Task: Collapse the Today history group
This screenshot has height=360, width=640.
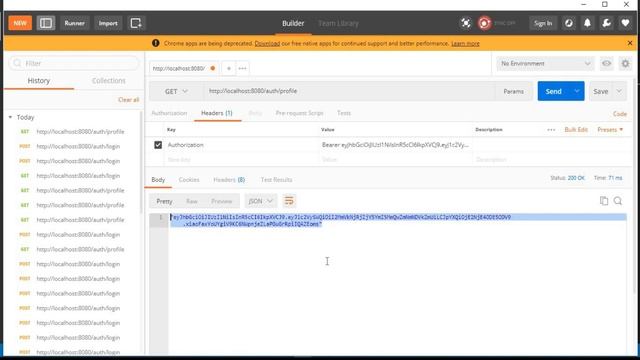Action: 10,118
